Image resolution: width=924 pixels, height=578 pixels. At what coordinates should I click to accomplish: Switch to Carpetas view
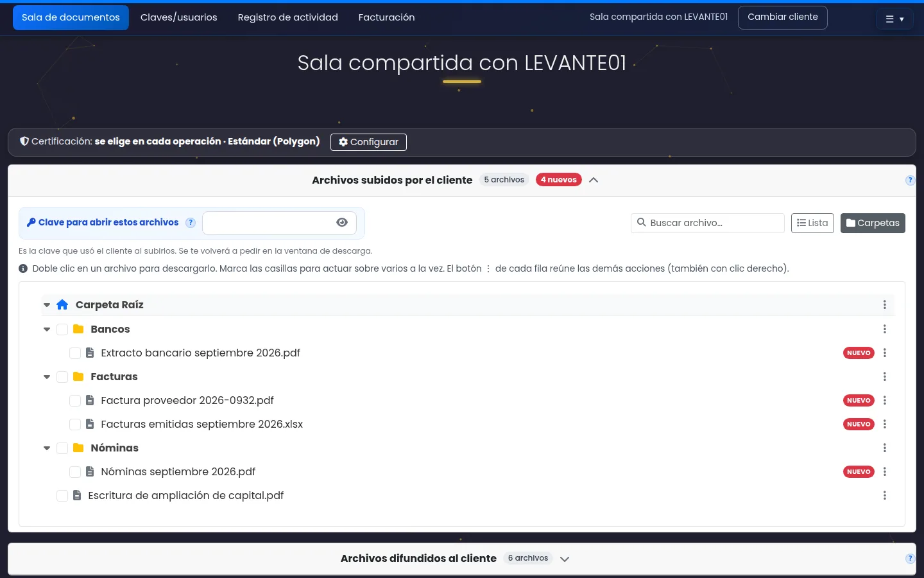[873, 223]
